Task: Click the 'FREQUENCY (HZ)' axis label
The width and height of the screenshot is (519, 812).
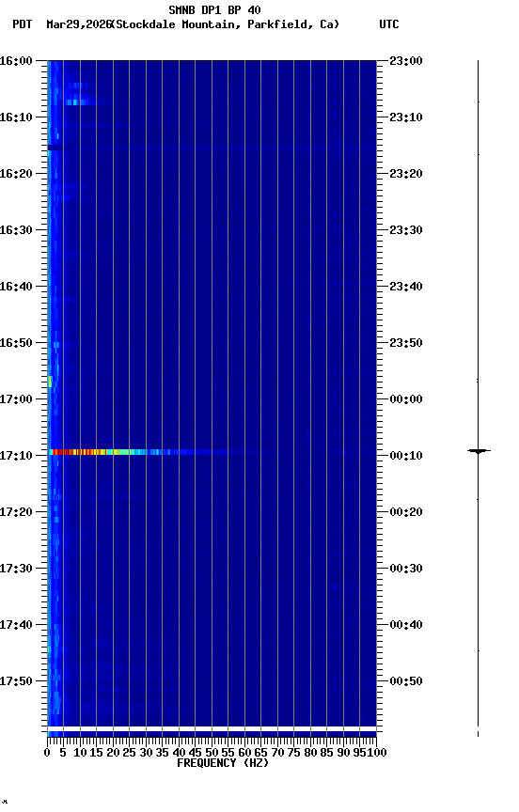Action: [223, 764]
